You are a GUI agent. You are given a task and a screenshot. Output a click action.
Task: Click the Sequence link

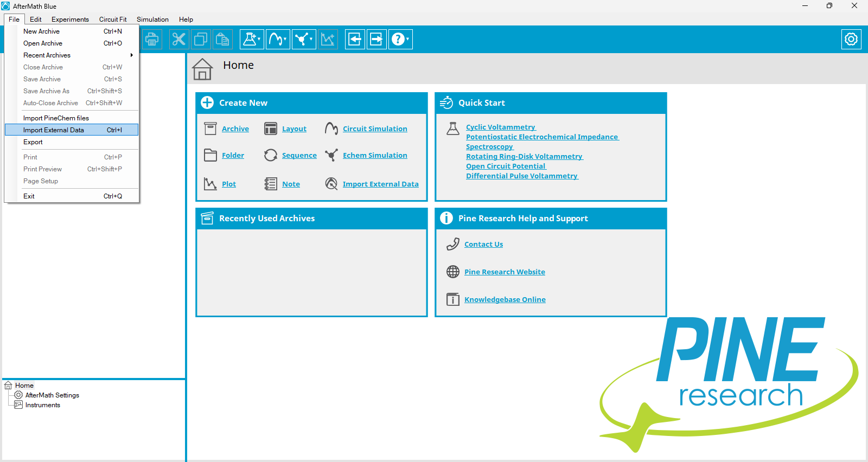(x=299, y=155)
